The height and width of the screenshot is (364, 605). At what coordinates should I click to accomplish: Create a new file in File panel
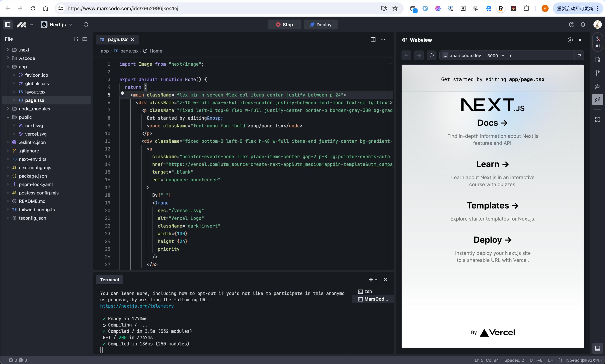(x=76, y=39)
